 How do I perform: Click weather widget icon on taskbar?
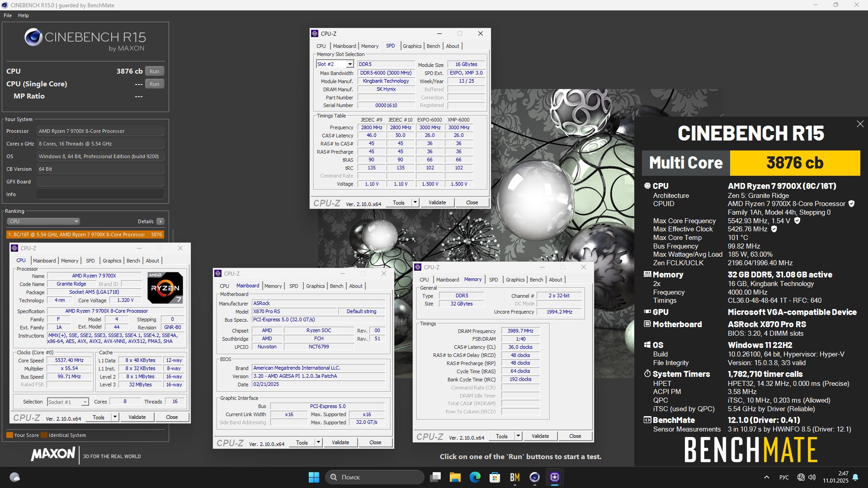[15, 477]
